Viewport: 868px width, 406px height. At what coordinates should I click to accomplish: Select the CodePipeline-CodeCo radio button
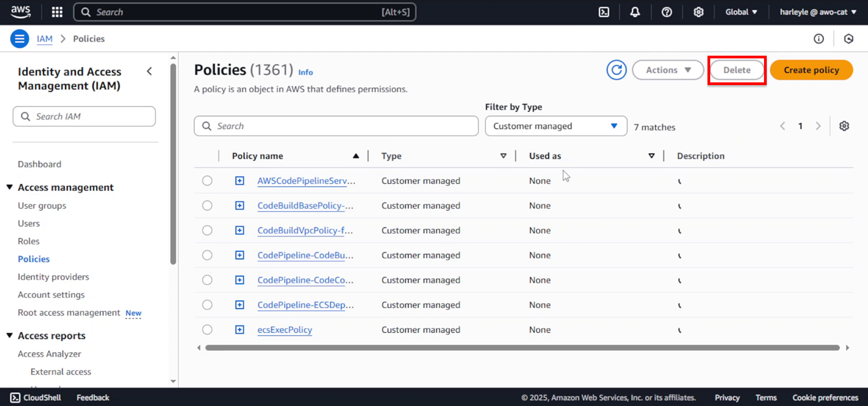(207, 281)
